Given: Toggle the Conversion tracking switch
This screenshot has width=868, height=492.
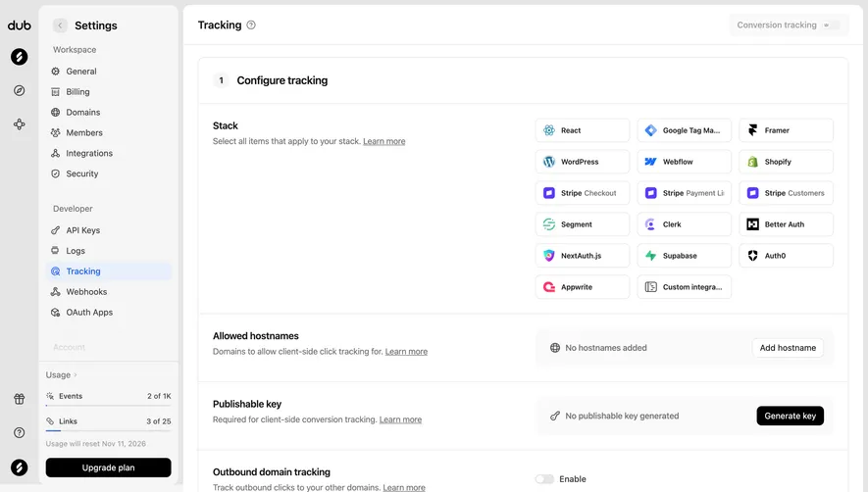Looking at the screenshot, I should (x=831, y=25).
